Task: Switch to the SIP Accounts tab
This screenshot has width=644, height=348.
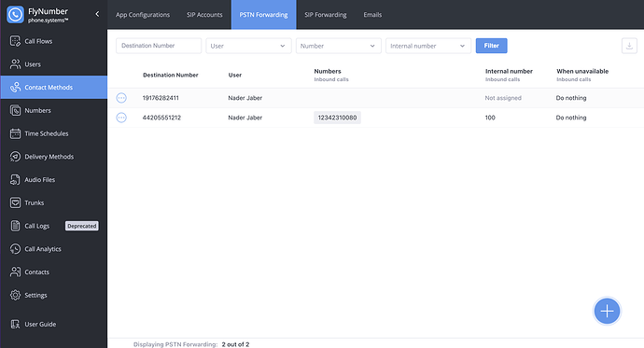Action: [204, 15]
